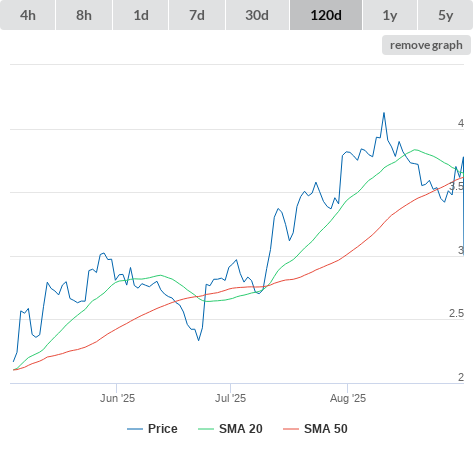
Task: Open the 30d chart view
Action: [x=257, y=15]
